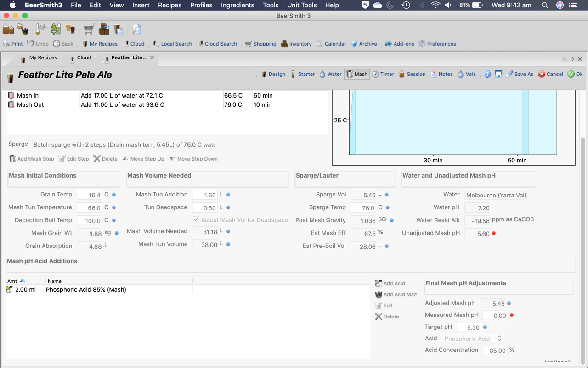This screenshot has width=588, height=368.
Task: Switch to the Notes tab
Action: coord(441,74)
